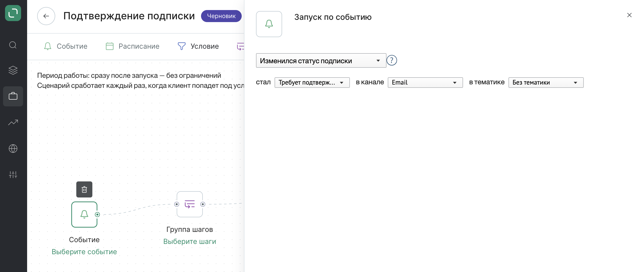644x272 pixels.
Task: Open the layers stack sidebar icon
Action: 13,70
